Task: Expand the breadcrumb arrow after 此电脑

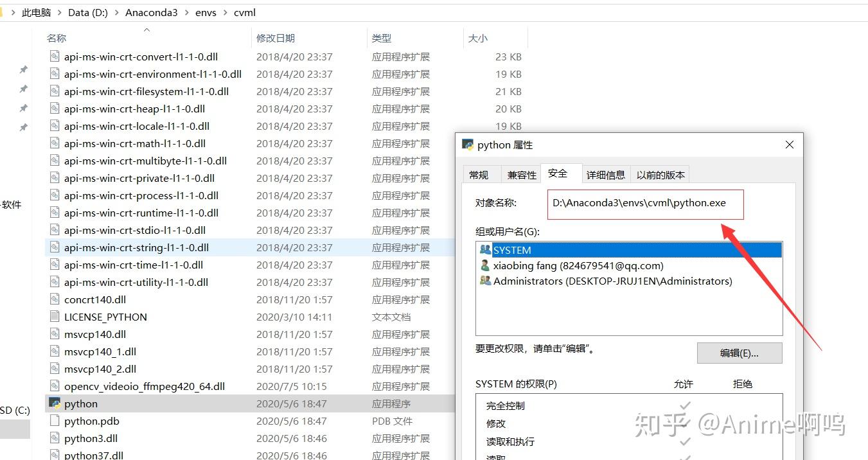Action: (x=58, y=12)
